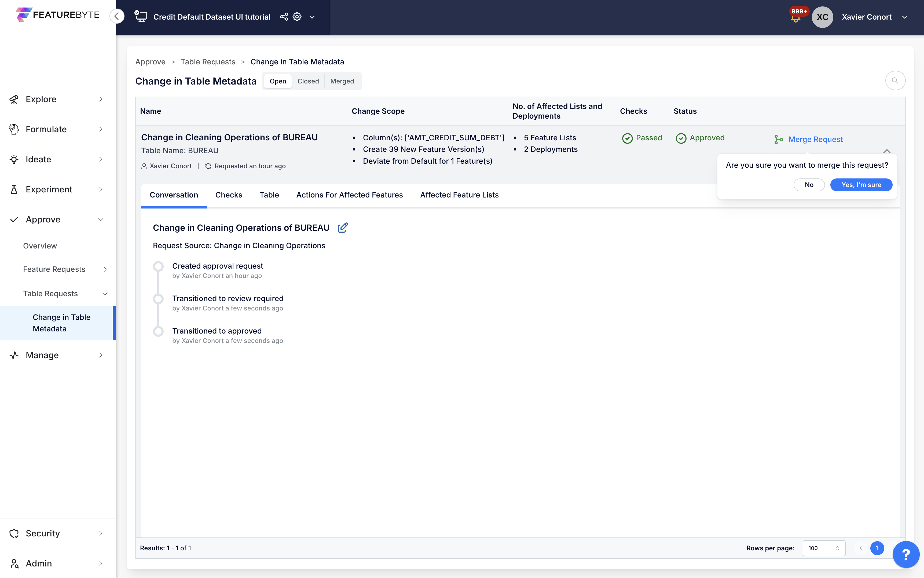Open the Affected Feature Lists tab
924x578 pixels.
pos(459,195)
